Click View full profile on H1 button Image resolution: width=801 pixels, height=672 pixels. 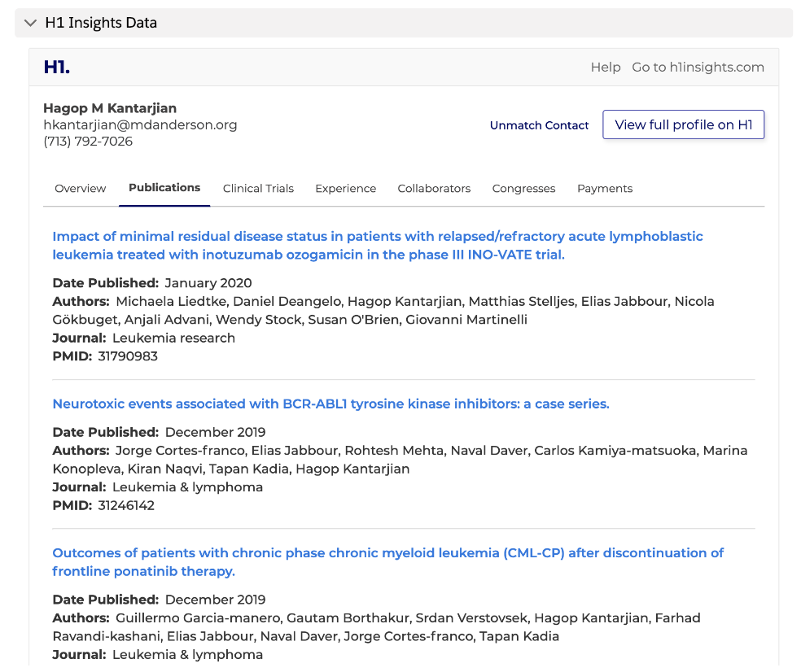tap(684, 124)
